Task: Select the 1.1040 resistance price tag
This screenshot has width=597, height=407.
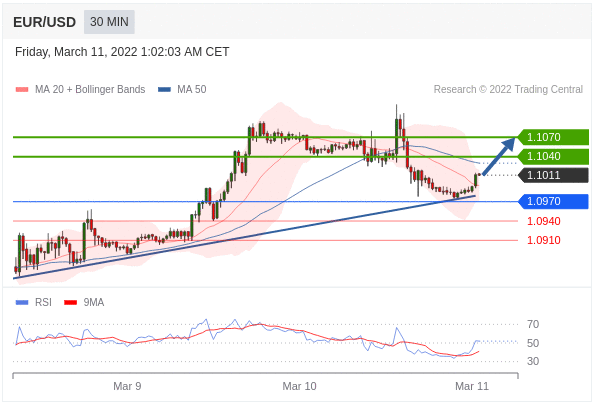Action: 553,156
